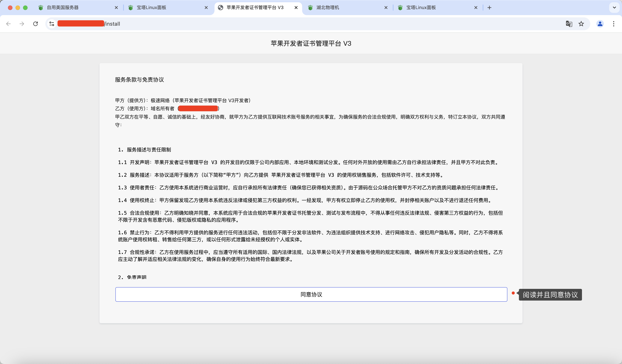
Task: Switch to 湖北物理机 tab
Action: click(x=348, y=8)
